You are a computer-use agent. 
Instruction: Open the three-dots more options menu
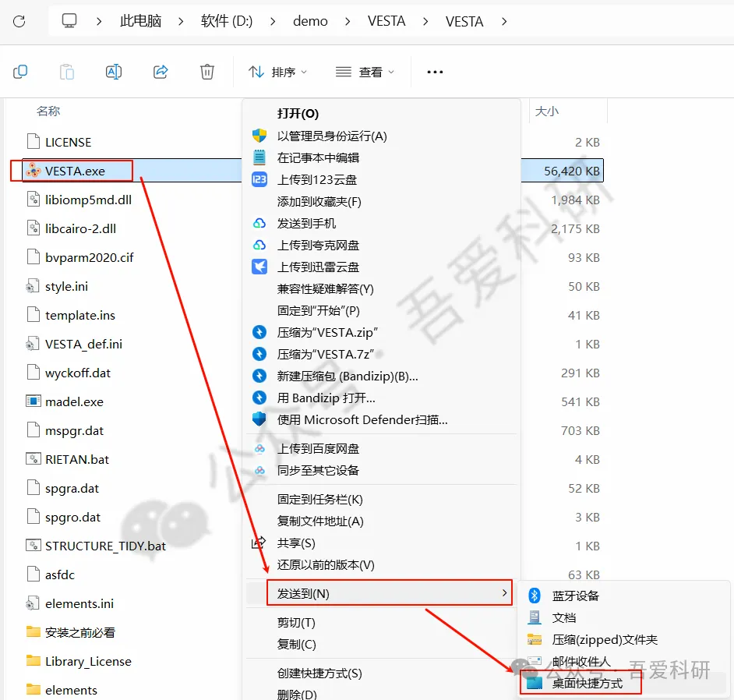[x=435, y=72]
